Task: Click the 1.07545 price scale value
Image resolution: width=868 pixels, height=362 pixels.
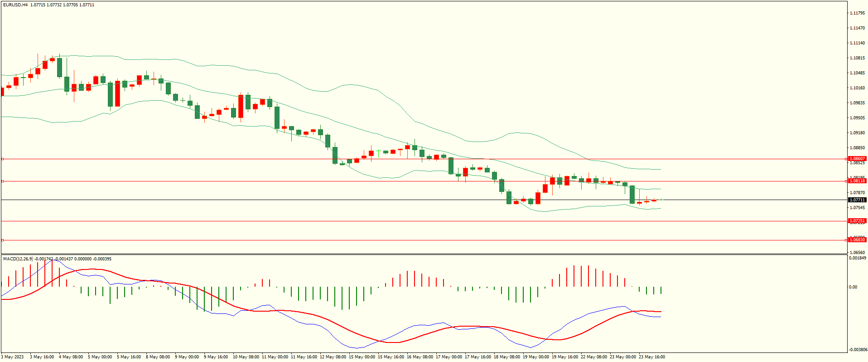Action: 858,207
